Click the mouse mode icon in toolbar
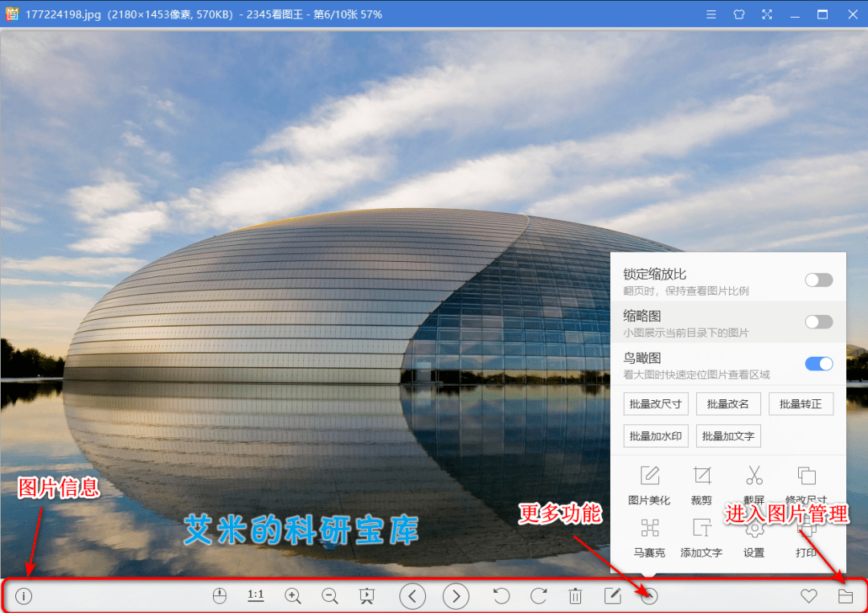The width and height of the screenshot is (868, 613). coord(219,596)
